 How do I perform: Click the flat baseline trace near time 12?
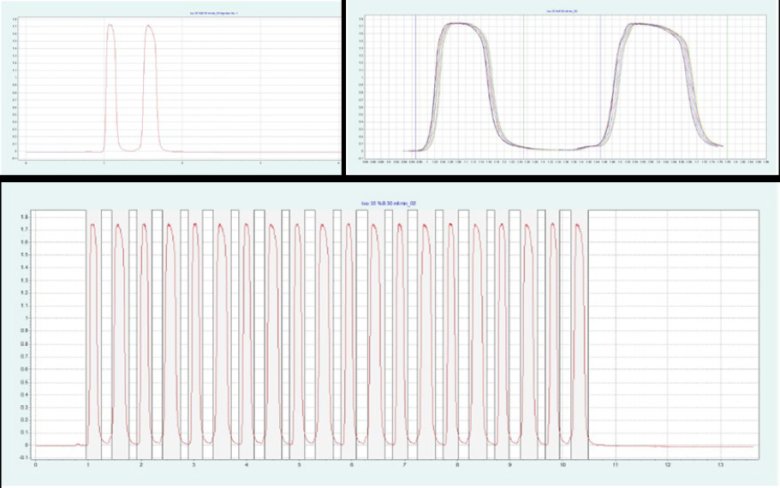tap(668, 446)
